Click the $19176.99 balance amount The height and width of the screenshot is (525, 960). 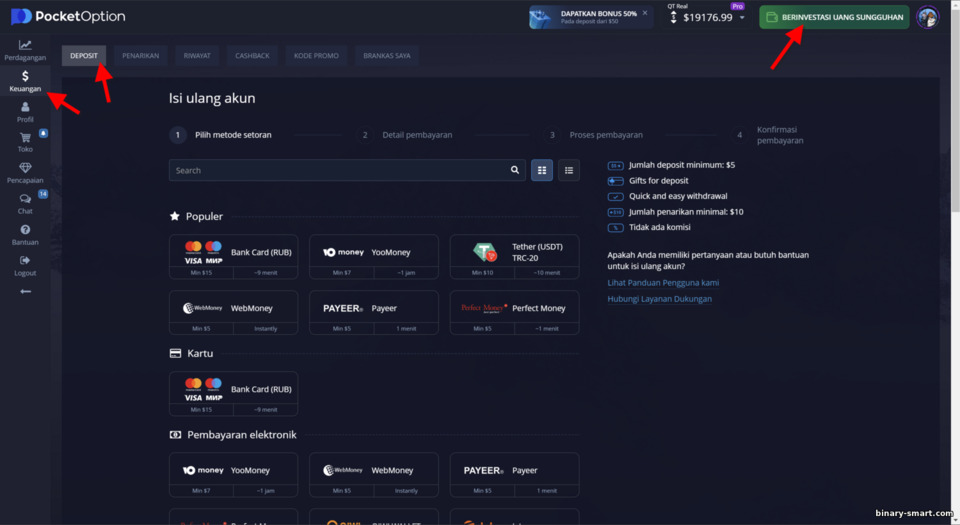(708, 17)
